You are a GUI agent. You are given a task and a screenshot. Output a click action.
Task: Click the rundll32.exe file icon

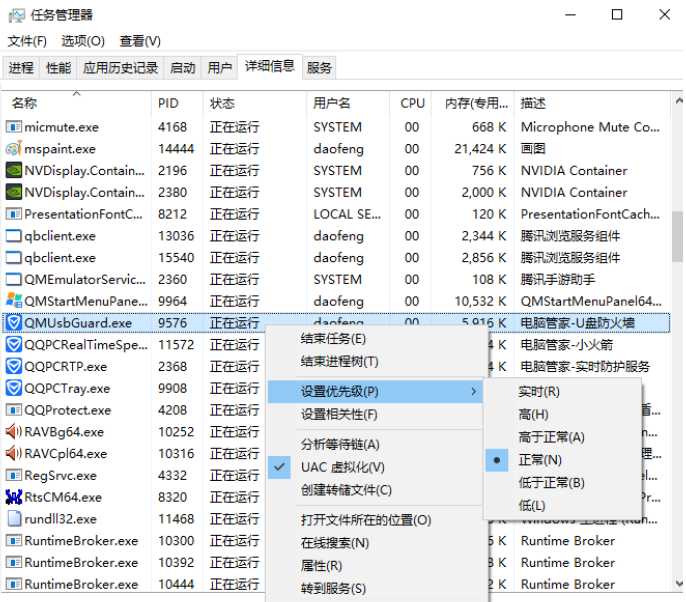(x=14, y=519)
